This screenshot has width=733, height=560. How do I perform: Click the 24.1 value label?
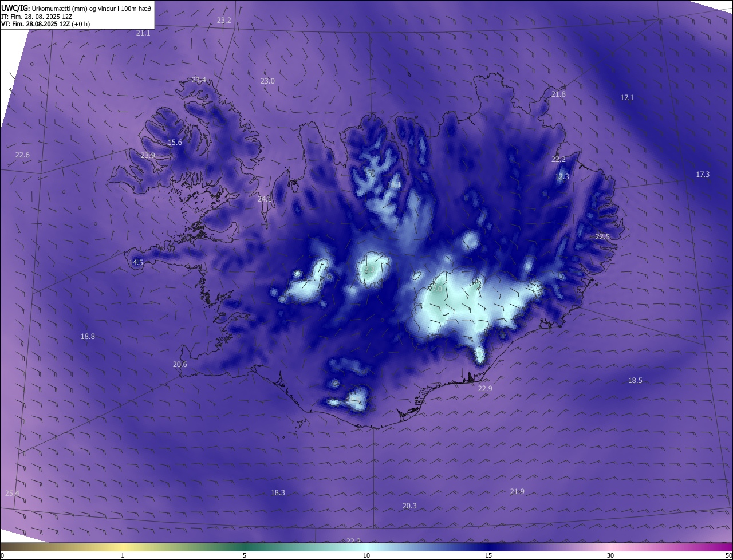265,199
